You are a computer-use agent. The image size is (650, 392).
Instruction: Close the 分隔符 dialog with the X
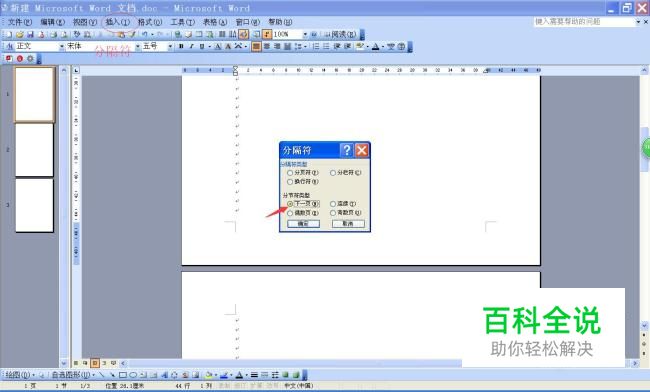361,150
